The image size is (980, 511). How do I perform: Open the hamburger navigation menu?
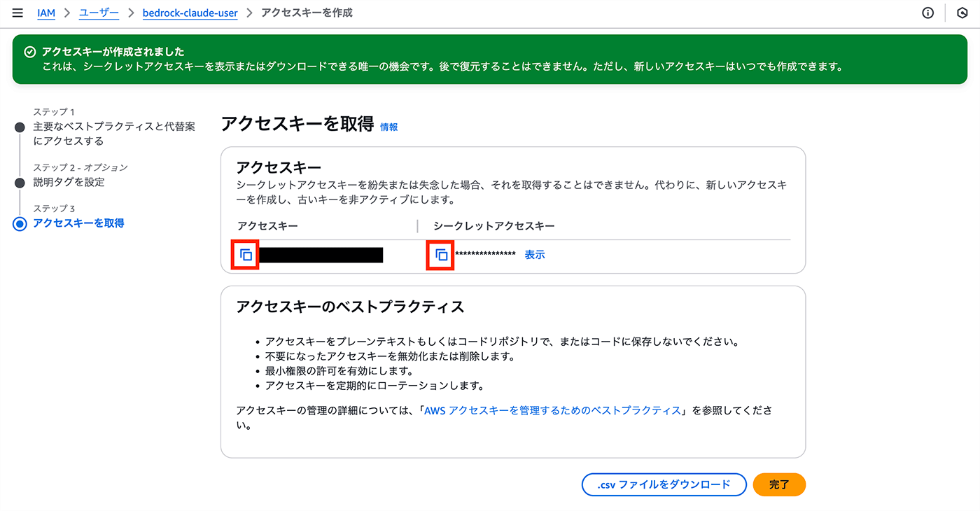tap(17, 13)
